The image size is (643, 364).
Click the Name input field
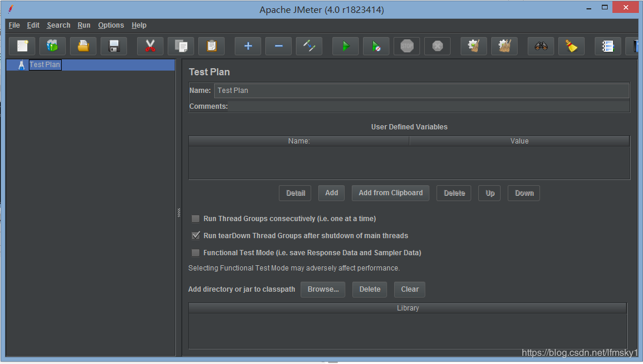[422, 91]
